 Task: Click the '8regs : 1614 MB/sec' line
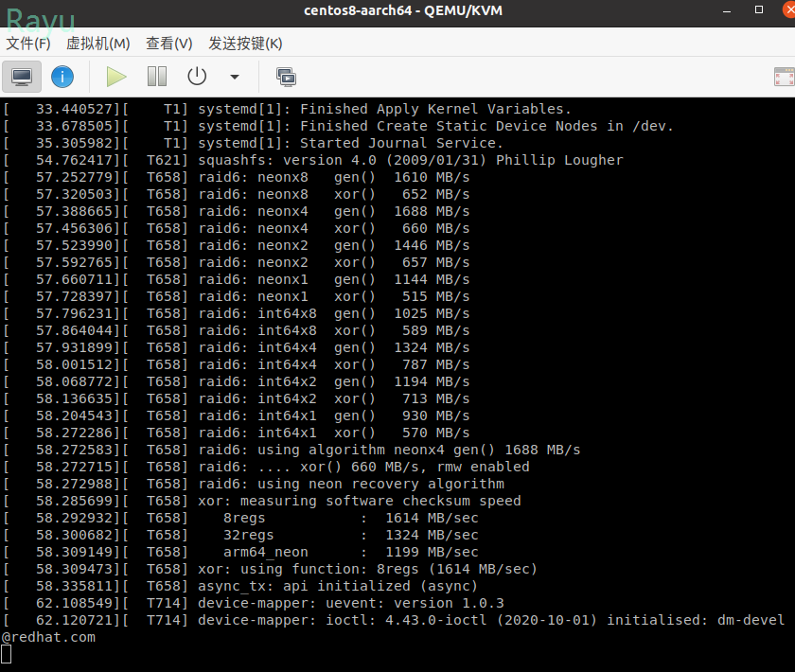tap(240, 519)
